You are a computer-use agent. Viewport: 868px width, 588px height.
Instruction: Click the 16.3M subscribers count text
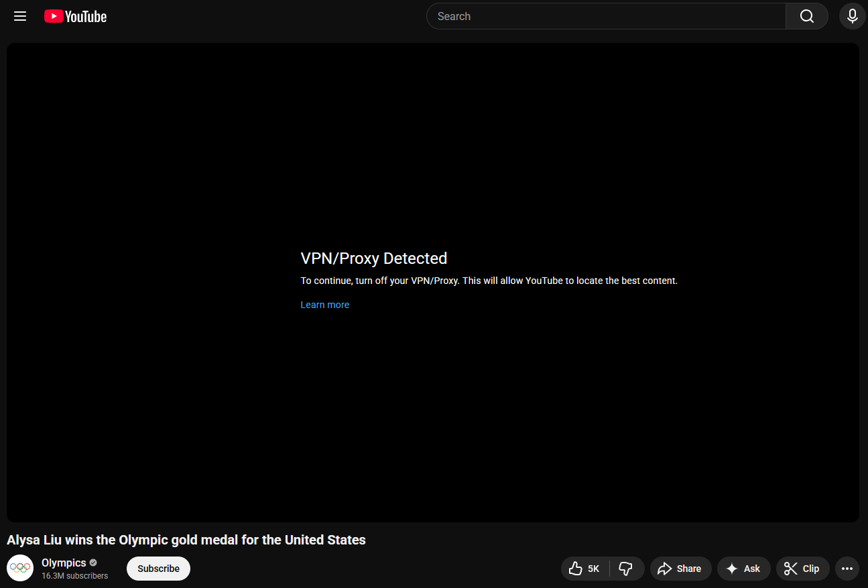pyautogui.click(x=74, y=576)
